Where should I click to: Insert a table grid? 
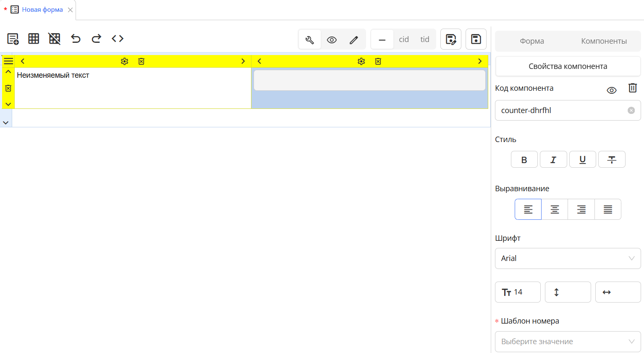point(34,39)
